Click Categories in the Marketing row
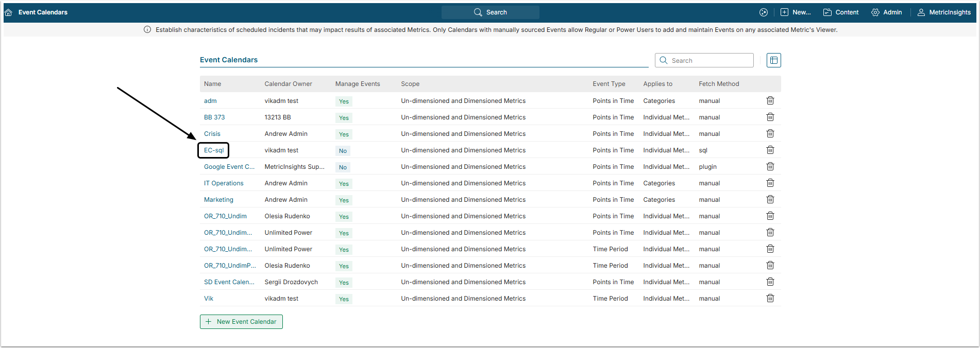This screenshot has width=980, height=348. coord(659,200)
